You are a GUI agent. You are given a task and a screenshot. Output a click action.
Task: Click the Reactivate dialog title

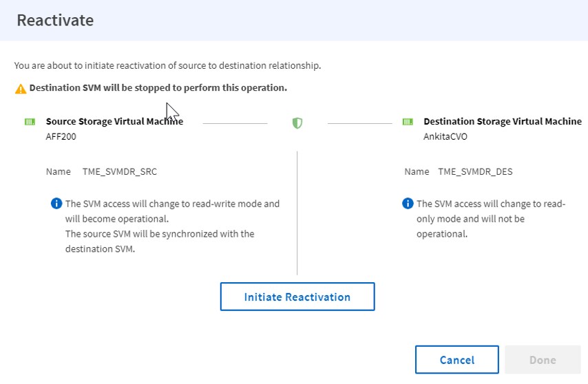point(55,20)
